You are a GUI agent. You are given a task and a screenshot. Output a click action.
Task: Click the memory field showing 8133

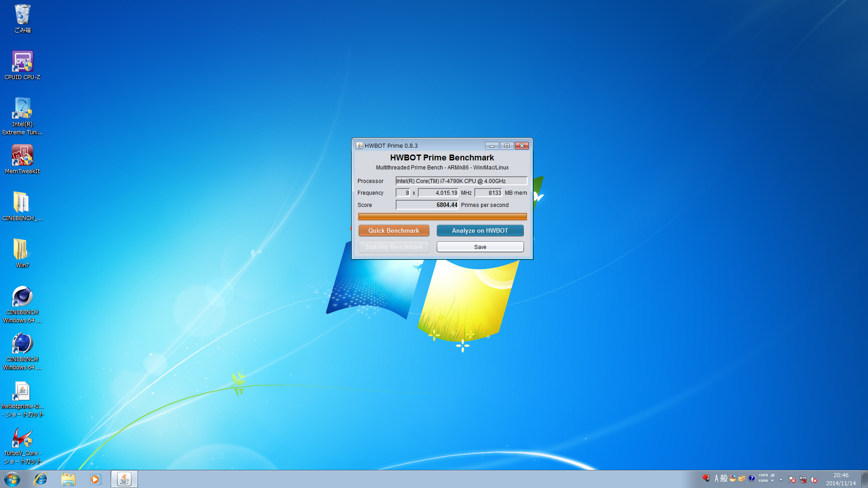[x=488, y=193]
